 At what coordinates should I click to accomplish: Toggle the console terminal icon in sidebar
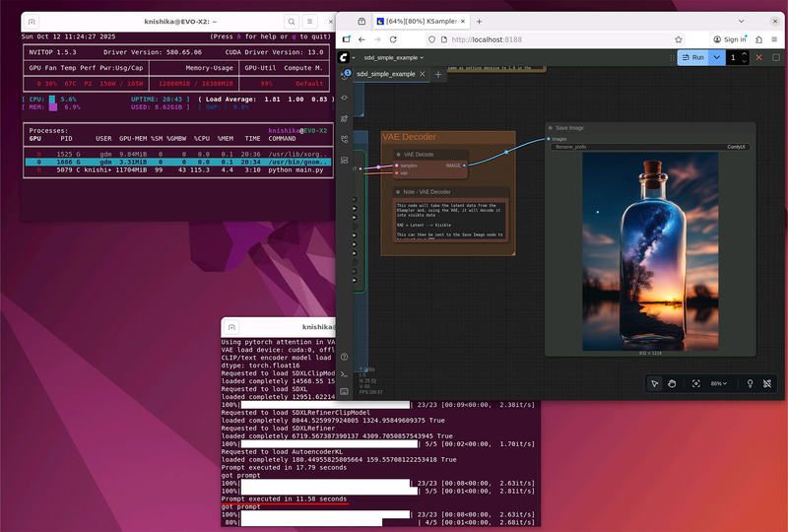(x=344, y=374)
